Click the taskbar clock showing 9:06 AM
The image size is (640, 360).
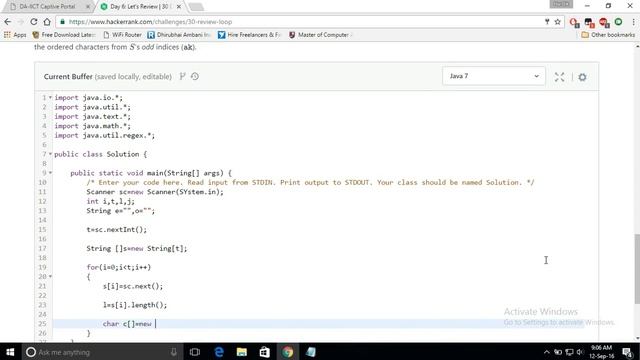602,352
